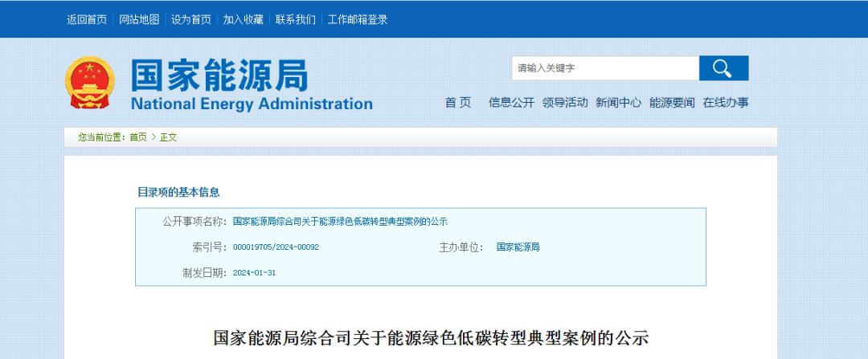This screenshot has width=868, height=359.
Task: Click 设为首页 in the top bar
Action: (191, 19)
